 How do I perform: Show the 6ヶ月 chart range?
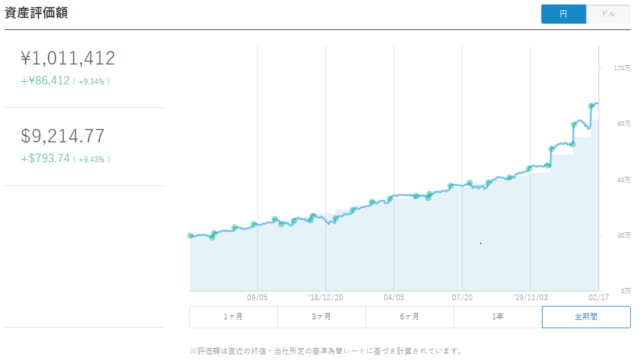[410, 317]
